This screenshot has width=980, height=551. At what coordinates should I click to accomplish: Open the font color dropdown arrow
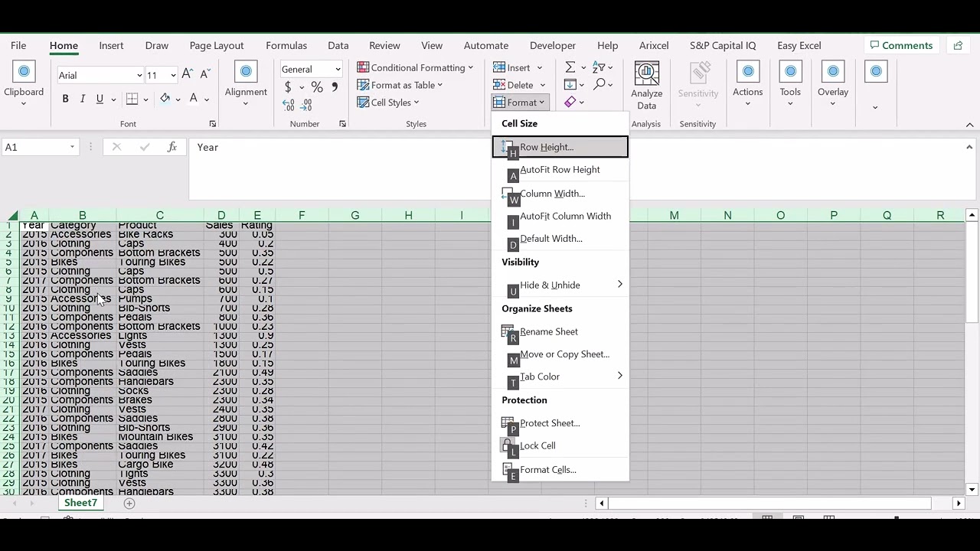pos(206,99)
